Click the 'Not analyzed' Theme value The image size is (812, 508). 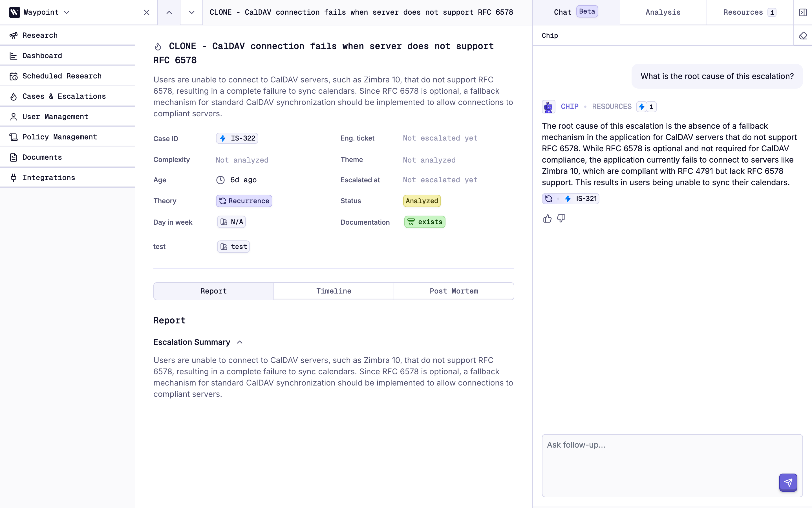[x=429, y=160]
